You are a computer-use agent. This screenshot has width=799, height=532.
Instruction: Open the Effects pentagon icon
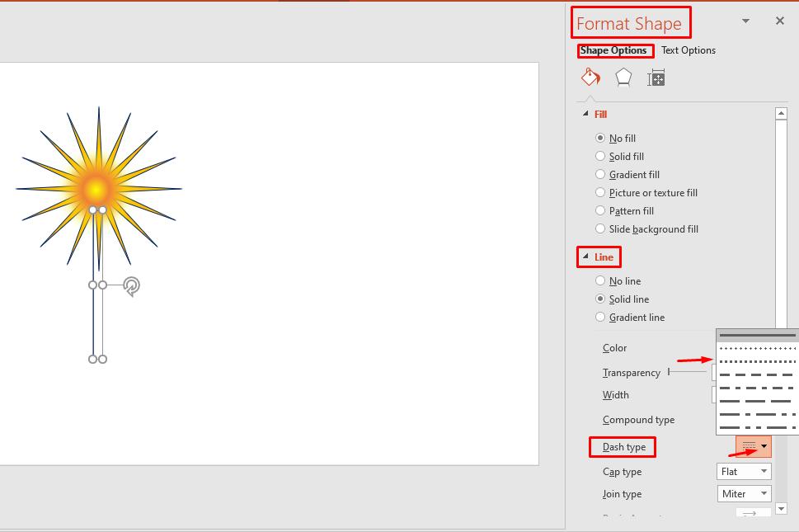pos(623,77)
